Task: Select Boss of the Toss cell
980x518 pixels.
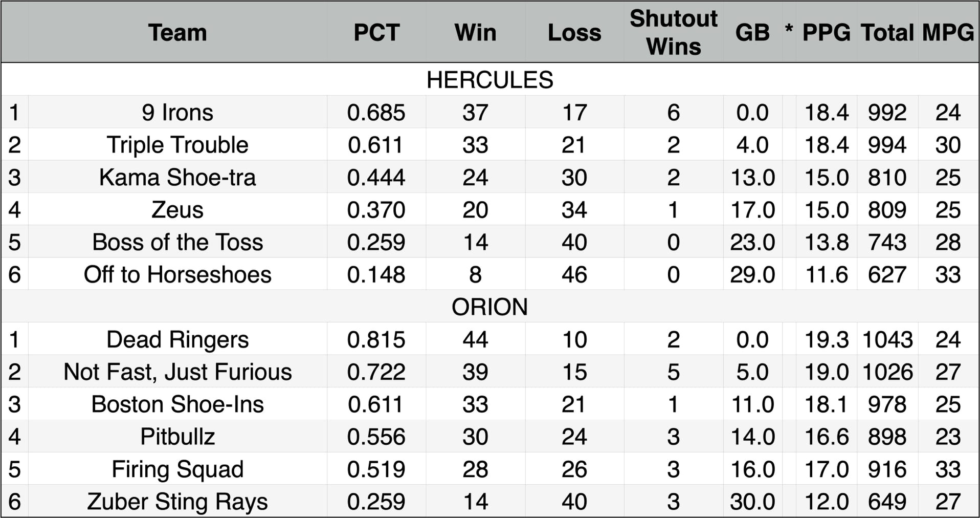Action: tap(177, 242)
